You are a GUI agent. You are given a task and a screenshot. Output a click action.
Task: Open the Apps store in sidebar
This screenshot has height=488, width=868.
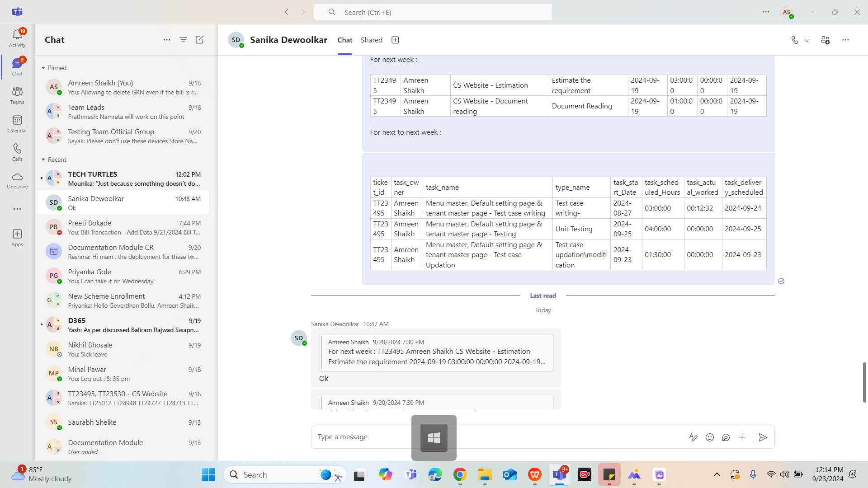pos(17,238)
